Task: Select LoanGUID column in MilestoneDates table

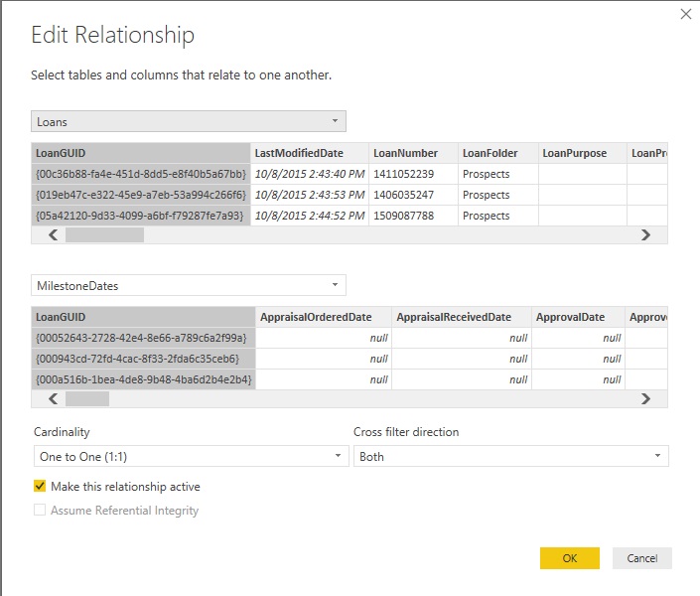Action: coord(143,317)
